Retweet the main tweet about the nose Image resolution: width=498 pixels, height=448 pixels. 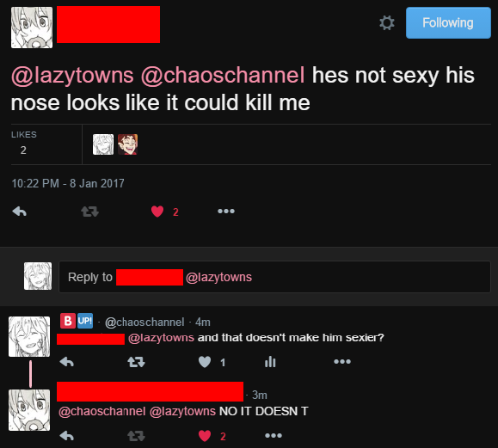pos(90,211)
